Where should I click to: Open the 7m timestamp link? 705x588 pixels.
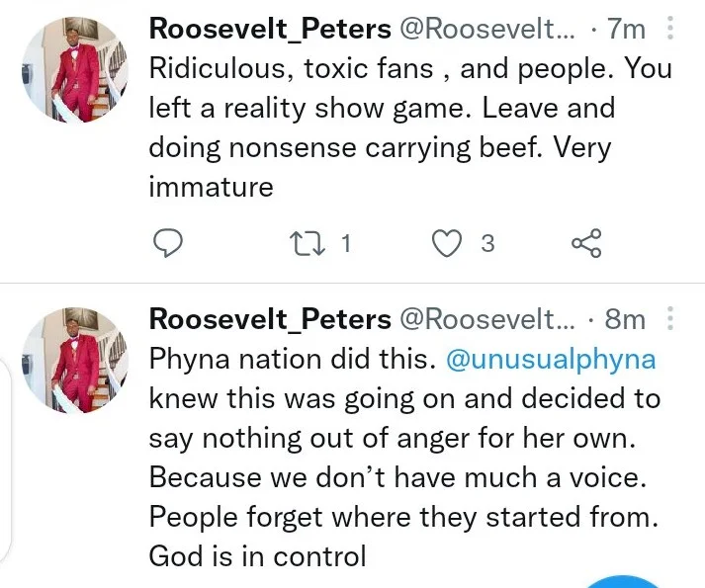(x=625, y=30)
